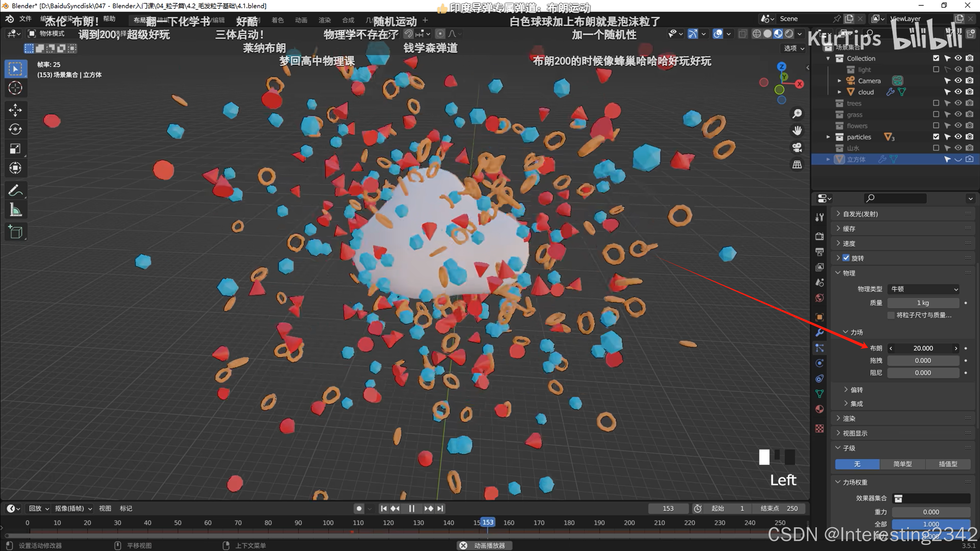Click the Add Cube tool icon
Image resolution: width=980 pixels, height=551 pixels.
(x=15, y=232)
